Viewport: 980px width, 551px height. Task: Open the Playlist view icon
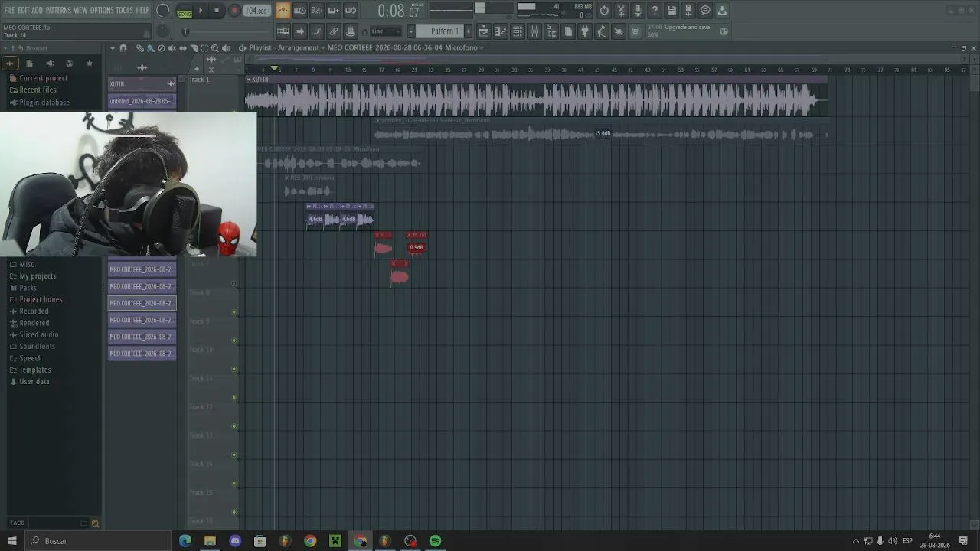point(484,31)
